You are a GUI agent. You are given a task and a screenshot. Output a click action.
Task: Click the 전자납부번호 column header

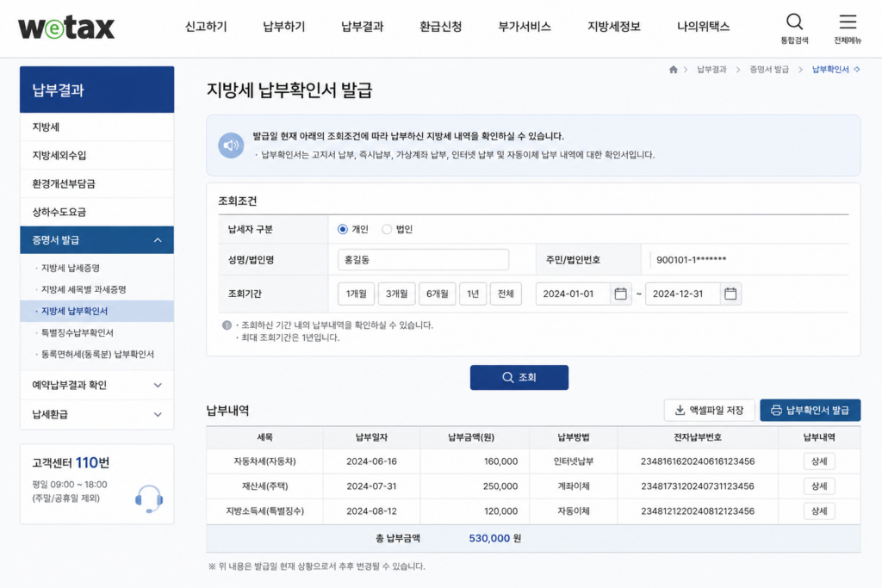click(x=698, y=437)
